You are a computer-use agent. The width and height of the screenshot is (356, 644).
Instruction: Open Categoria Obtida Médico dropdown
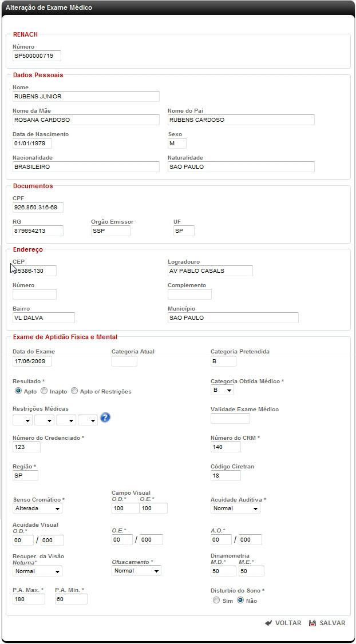[x=222, y=390]
